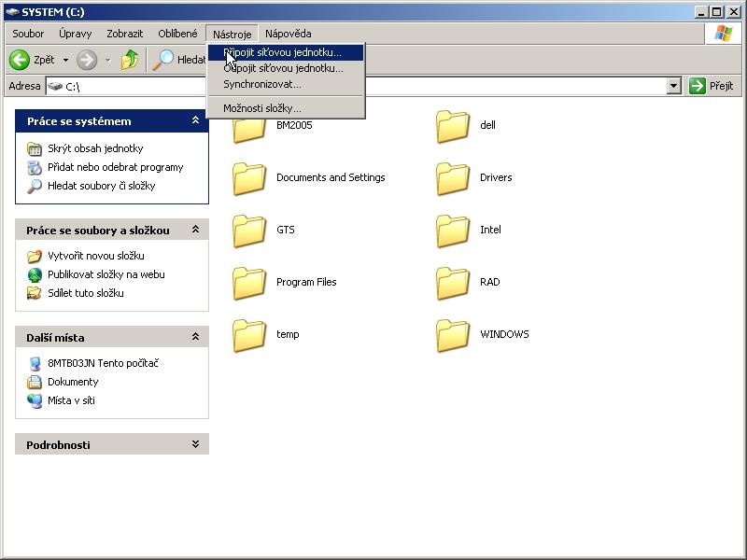
Task: Select the temp folder icon
Action: (249, 336)
